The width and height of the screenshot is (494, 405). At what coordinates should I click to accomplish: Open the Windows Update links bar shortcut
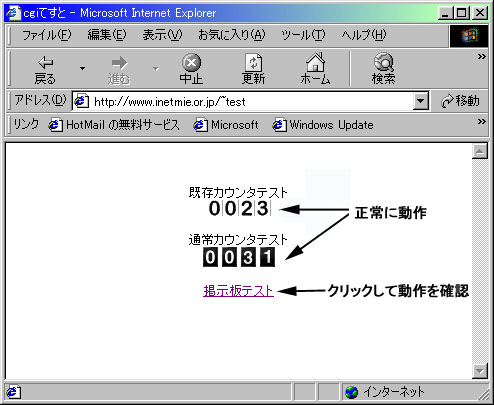[323, 125]
